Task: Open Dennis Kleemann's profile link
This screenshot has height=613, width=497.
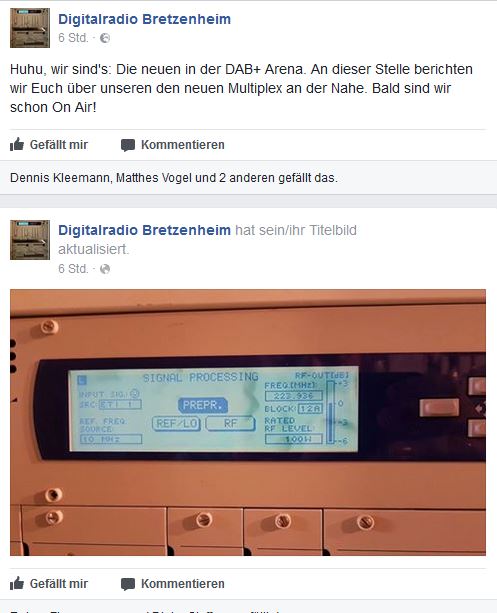Action: click(x=59, y=178)
